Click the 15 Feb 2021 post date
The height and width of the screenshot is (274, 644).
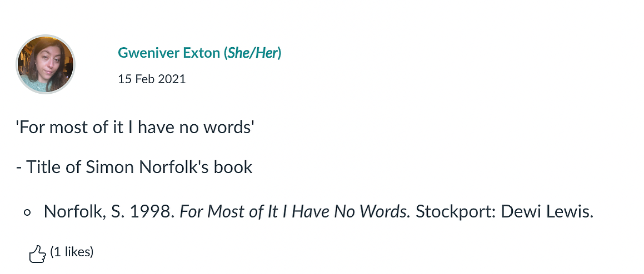pos(152,79)
